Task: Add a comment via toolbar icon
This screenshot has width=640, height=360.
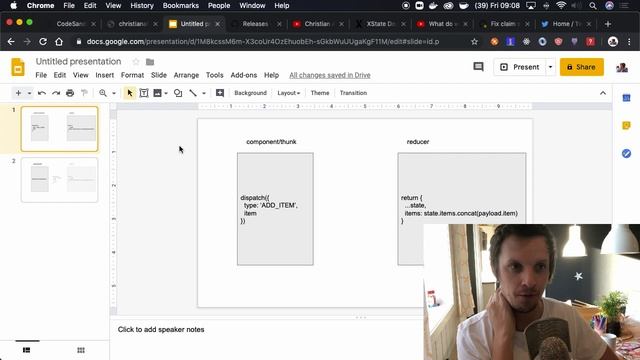Action: (x=220, y=93)
